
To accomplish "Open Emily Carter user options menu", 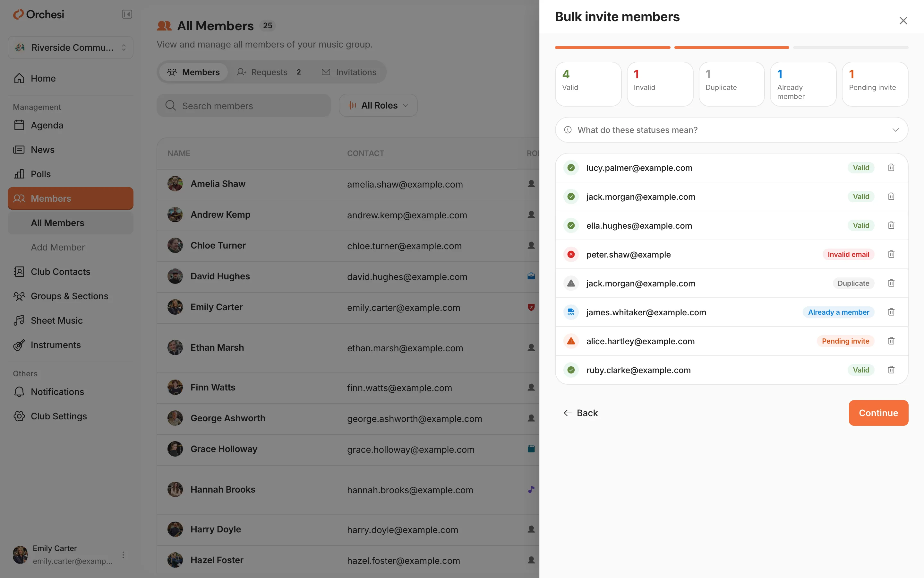I will pos(123,555).
